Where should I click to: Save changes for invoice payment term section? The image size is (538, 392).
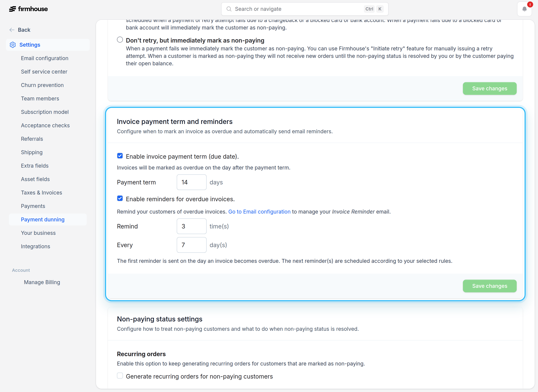(x=490, y=286)
